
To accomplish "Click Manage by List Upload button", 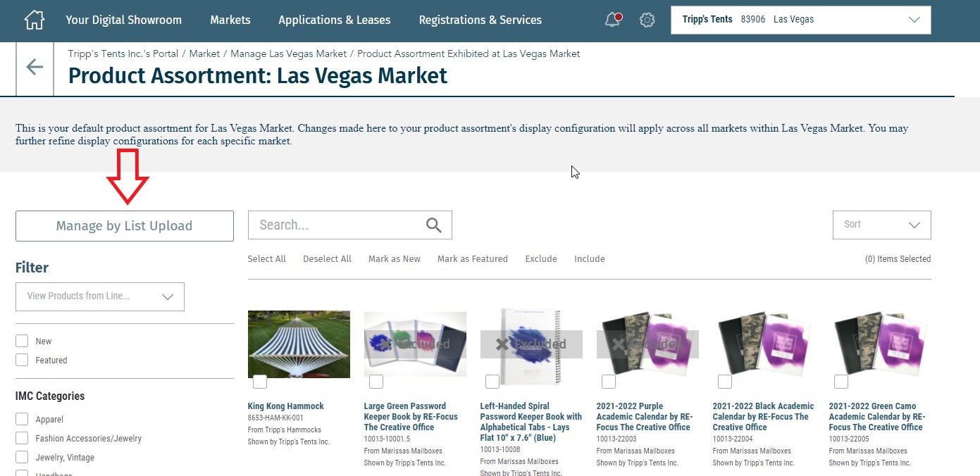I will [124, 226].
